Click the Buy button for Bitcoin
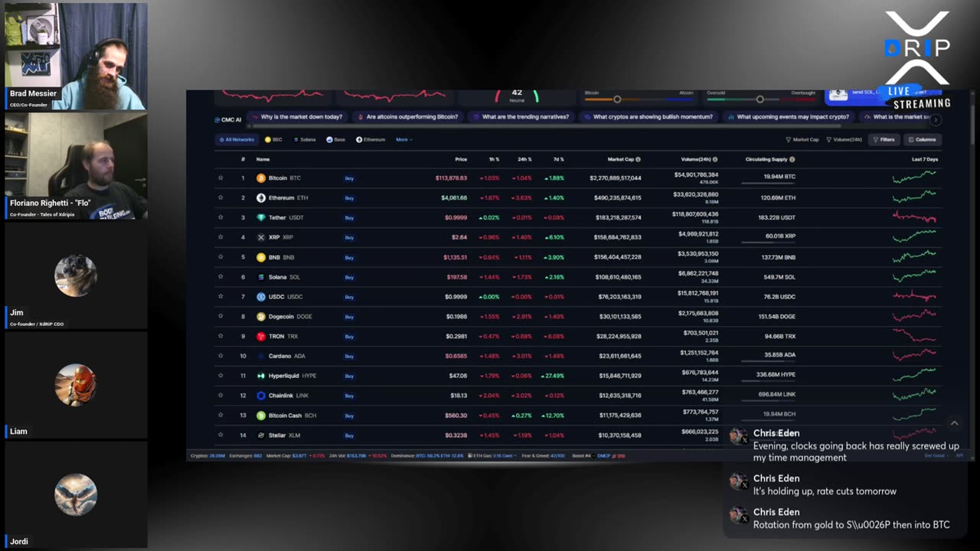This screenshot has width=980, height=551. (x=349, y=178)
